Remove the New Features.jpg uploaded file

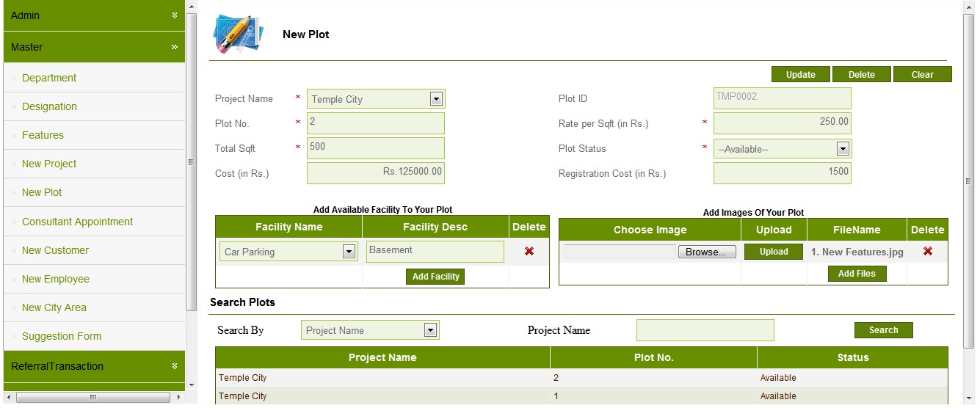[928, 251]
